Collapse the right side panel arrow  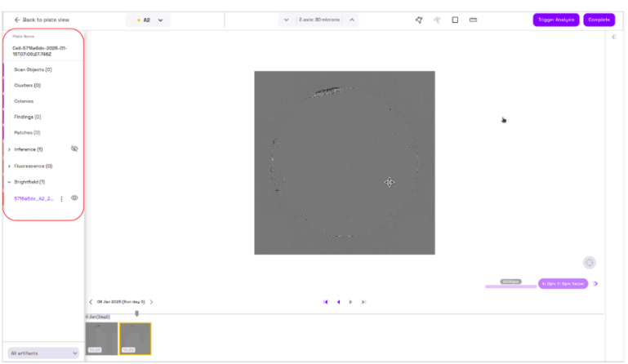tap(614, 37)
